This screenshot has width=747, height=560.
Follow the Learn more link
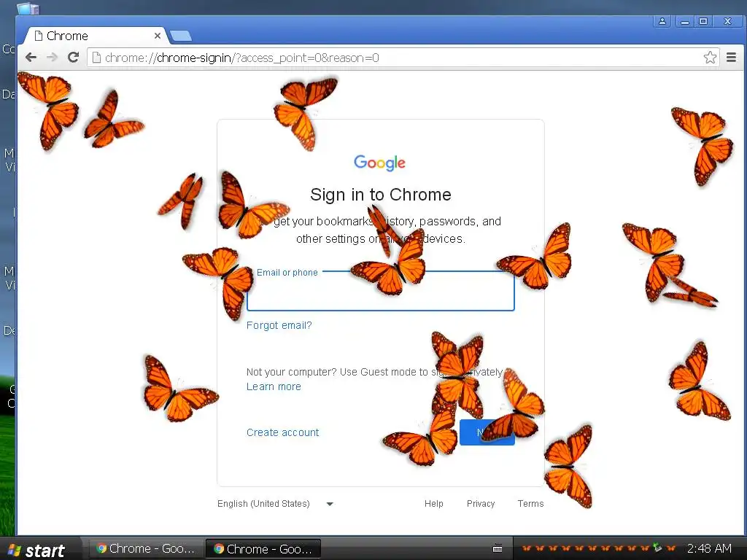click(274, 386)
